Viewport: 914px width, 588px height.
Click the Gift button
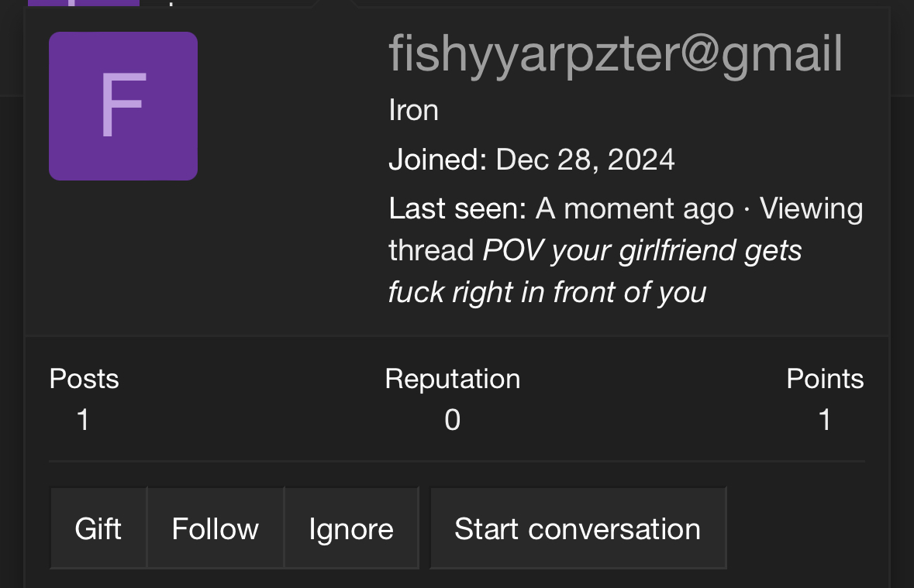tap(98, 528)
